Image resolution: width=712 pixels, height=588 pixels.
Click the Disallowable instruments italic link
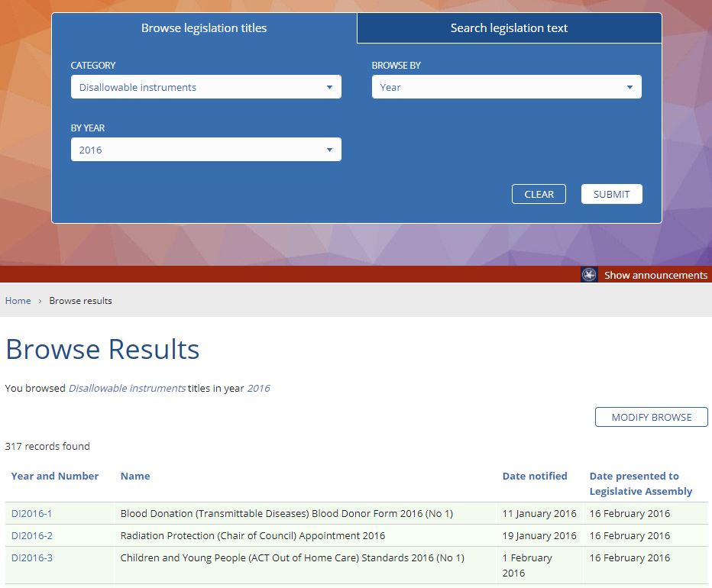tap(127, 388)
